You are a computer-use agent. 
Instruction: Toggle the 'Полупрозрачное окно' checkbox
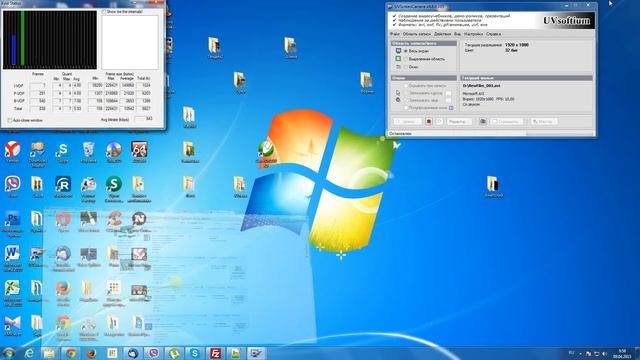click(x=406, y=108)
